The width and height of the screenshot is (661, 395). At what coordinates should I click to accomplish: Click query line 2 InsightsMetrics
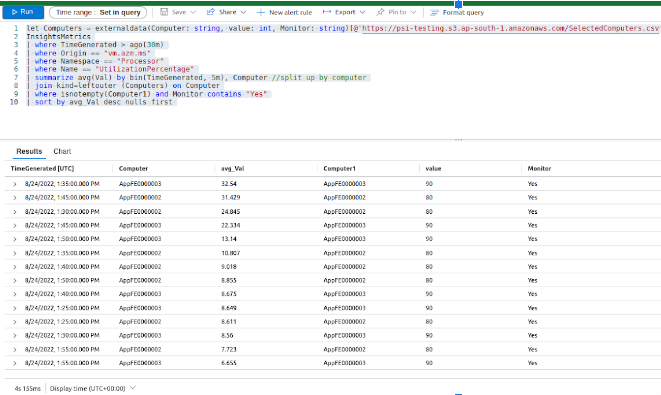point(59,37)
